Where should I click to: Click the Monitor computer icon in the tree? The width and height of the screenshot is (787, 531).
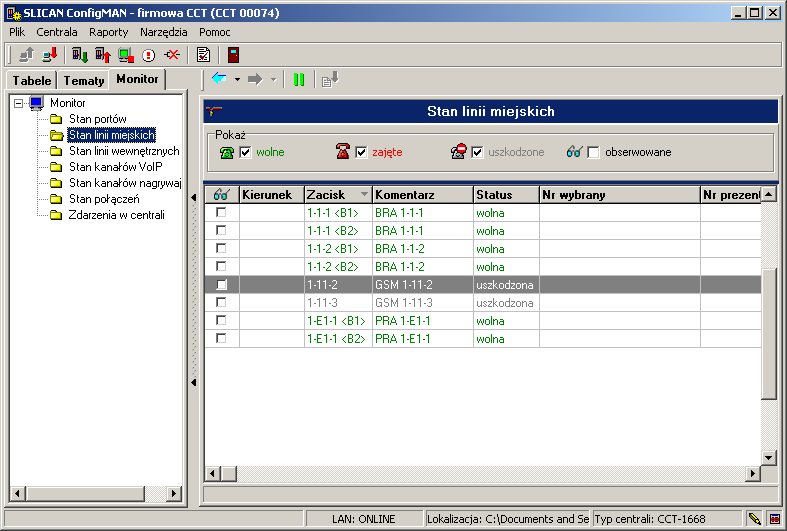37,103
